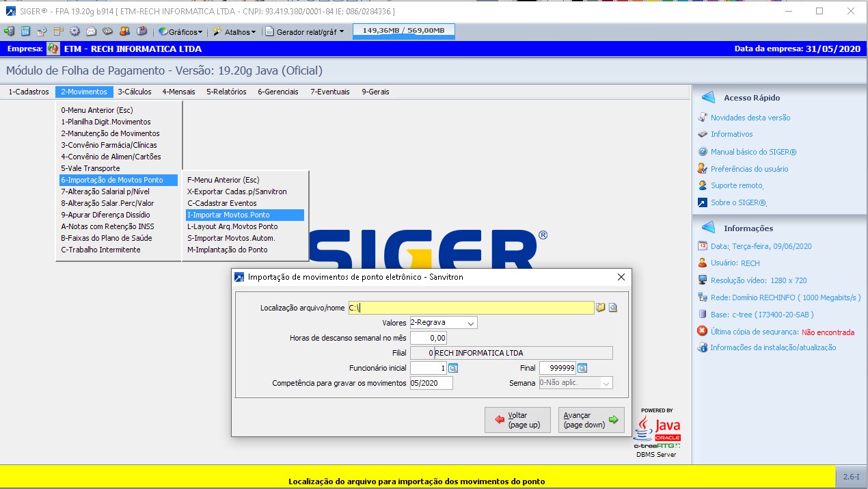Open the Suporte remoto link
This screenshot has width=868, height=489.
point(736,185)
